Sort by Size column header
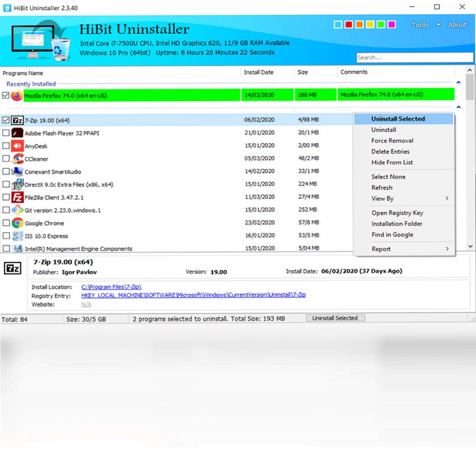Viewport: 476px width, 459px height. [x=303, y=72]
